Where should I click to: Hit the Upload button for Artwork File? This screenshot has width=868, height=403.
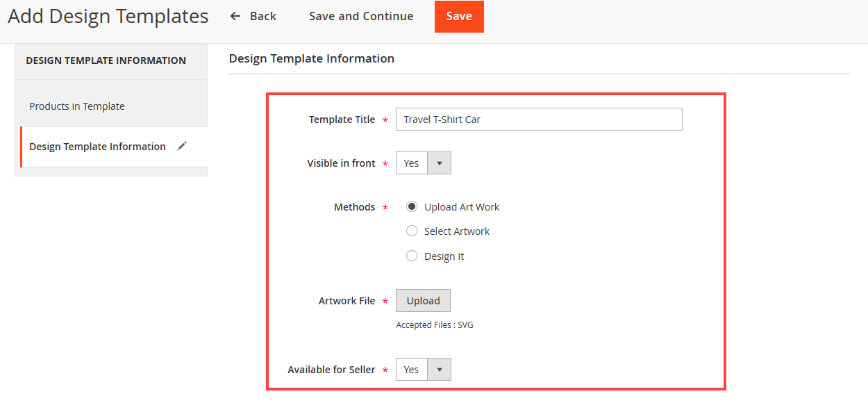pos(423,301)
